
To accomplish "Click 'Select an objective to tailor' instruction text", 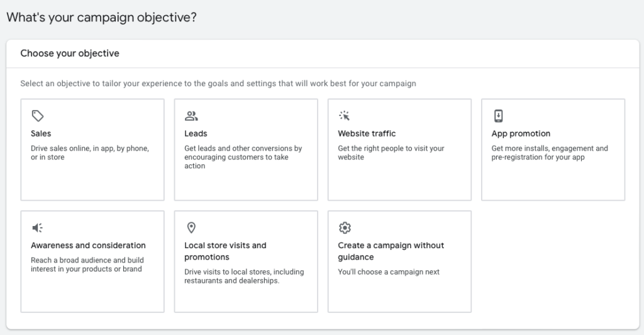I will (218, 84).
